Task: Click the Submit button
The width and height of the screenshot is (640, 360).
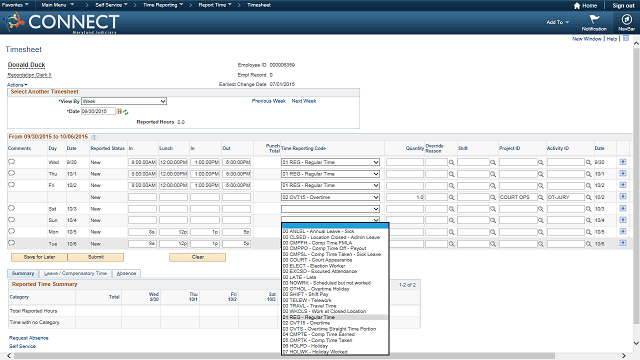Action: pos(96,257)
